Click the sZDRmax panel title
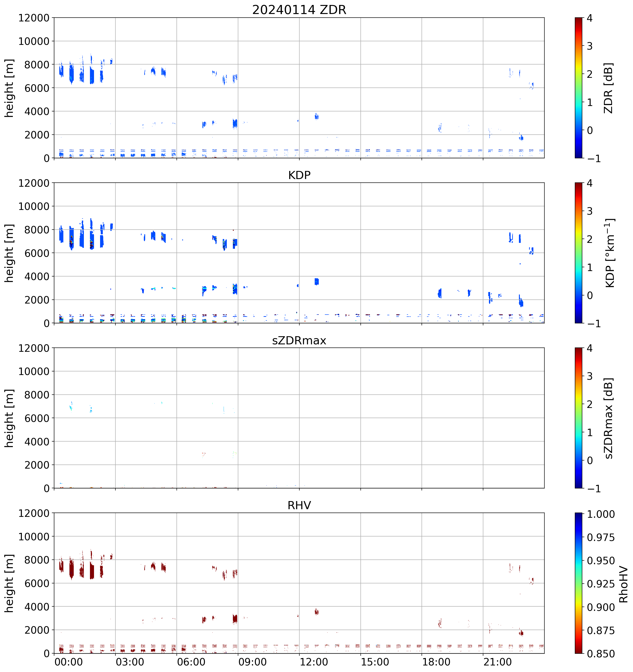 tap(299, 340)
